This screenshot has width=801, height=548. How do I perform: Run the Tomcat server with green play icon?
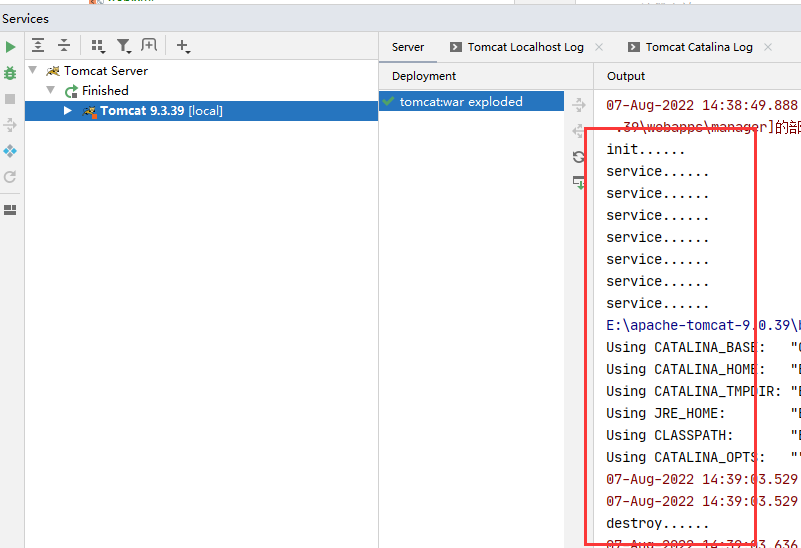coord(10,47)
